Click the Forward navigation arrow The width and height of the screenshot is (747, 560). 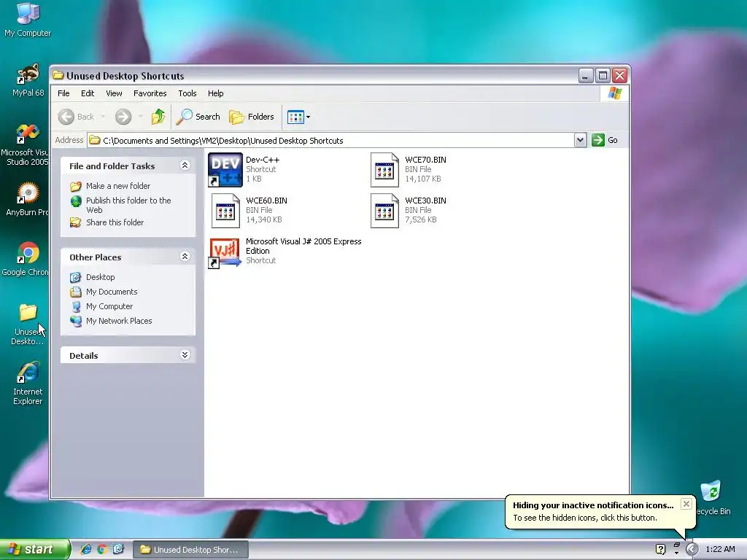click(x=123, y=117)
